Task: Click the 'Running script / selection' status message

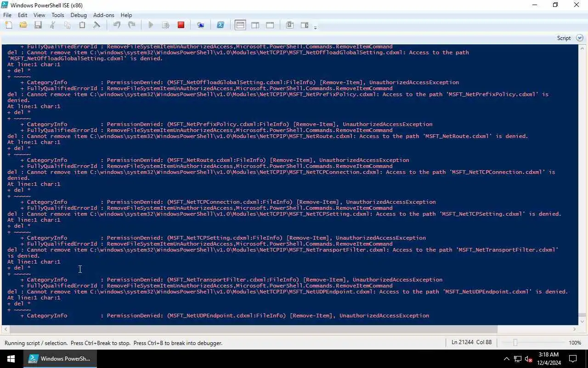Action: point(113,343)
